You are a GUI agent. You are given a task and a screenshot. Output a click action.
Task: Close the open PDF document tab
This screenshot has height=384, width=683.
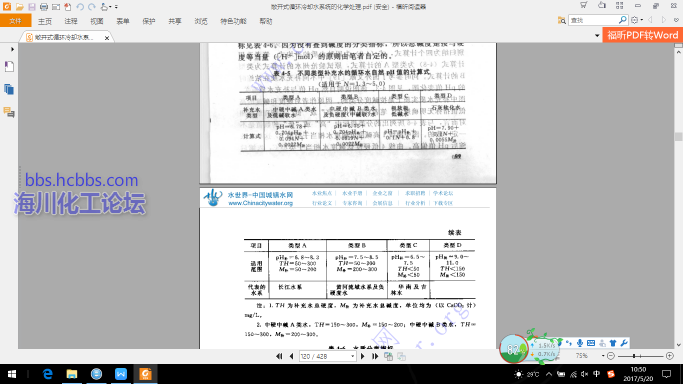click(107, 38)
